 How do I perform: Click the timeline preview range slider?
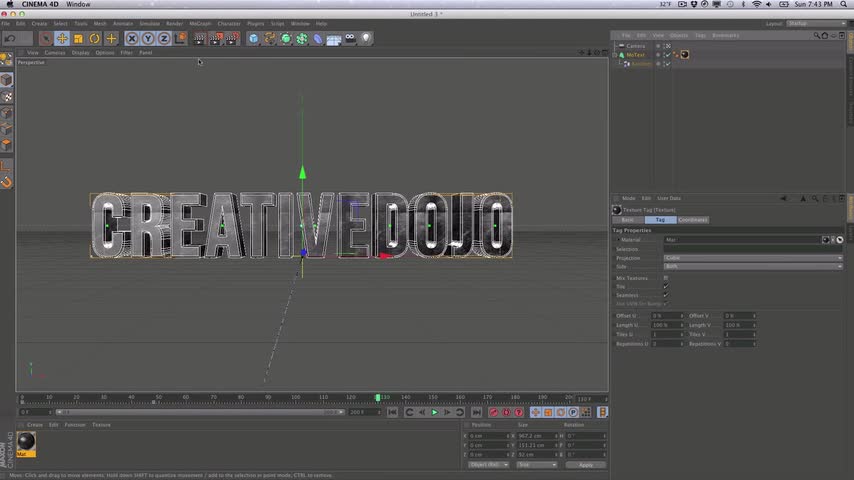(x=199, y=412)
